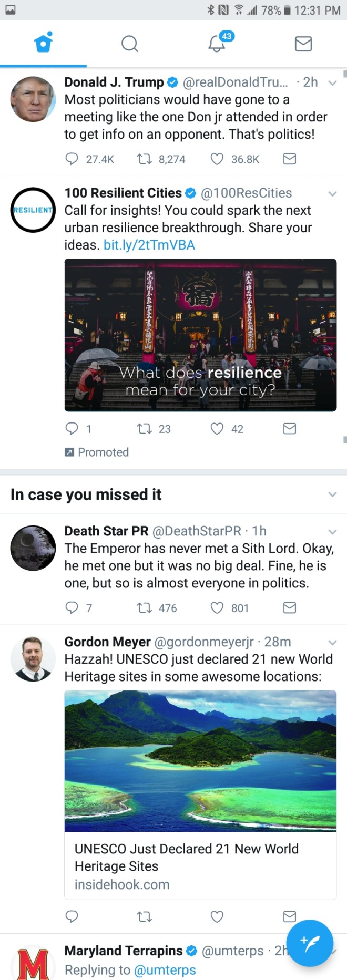Screen dimensions: 347x980
Task: Open the resilience promo image
Action: pos(200,335)
